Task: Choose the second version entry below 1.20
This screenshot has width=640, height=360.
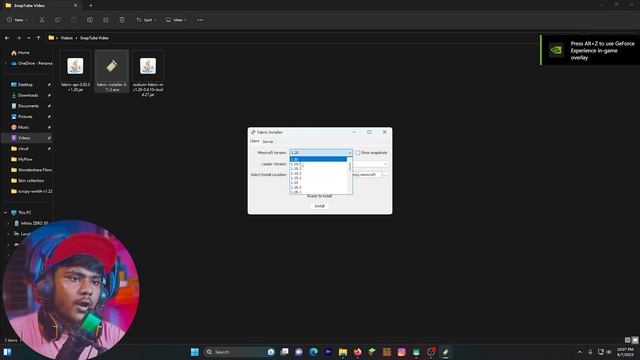Action: [x=318, y=169]
